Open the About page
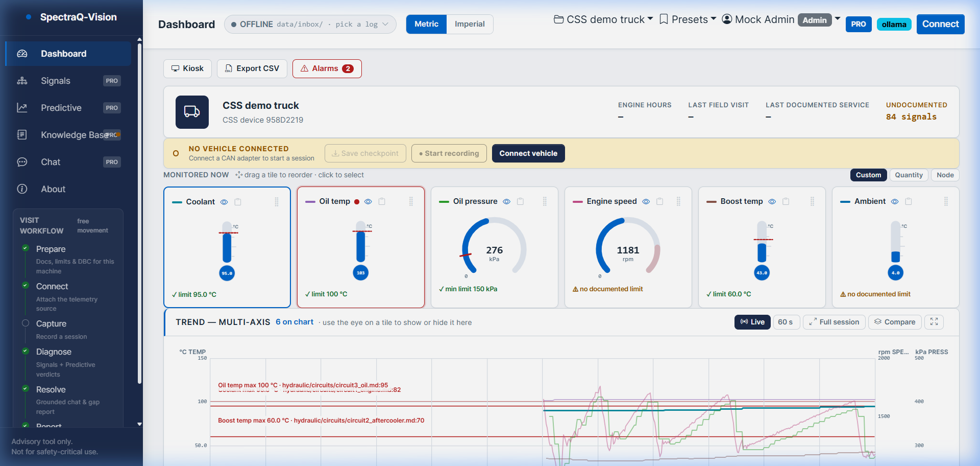The image size is (980, 466). click(x=68, y=189)
